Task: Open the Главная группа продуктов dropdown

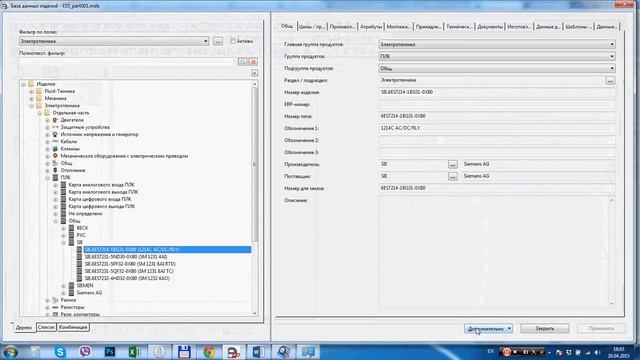Action: pos(612,44)
